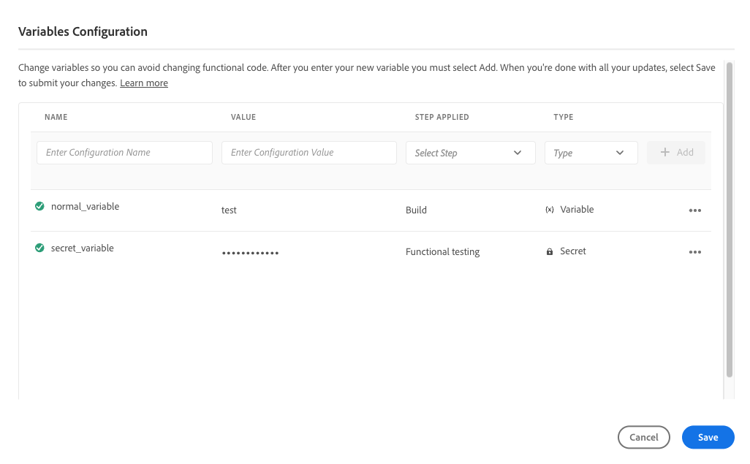Click green check icon beside normal_variable
This screenshot has height=464, width=750.
tap(40, 207)
